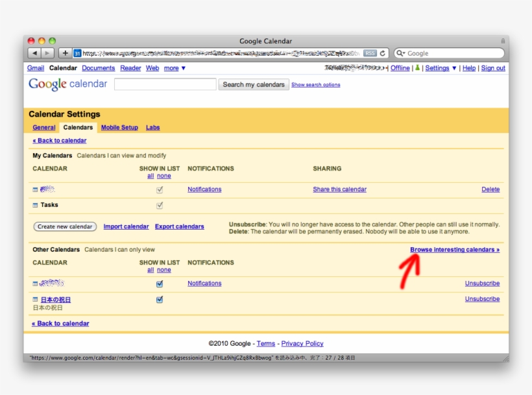Image resolution: width=532 pixels, height=395 pixels.
Task: Go forward with the browser forward arrow
Action: (47, 53)
